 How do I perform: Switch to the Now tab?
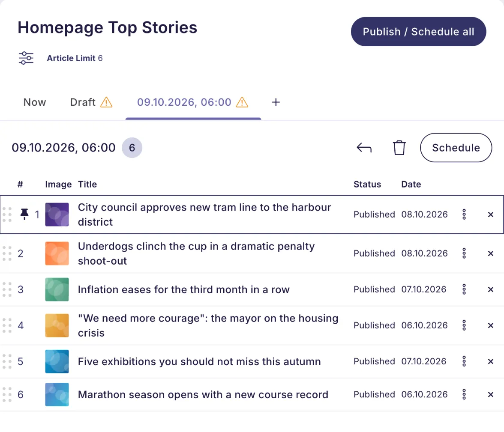pyautogui.click(x=35, y=102)
